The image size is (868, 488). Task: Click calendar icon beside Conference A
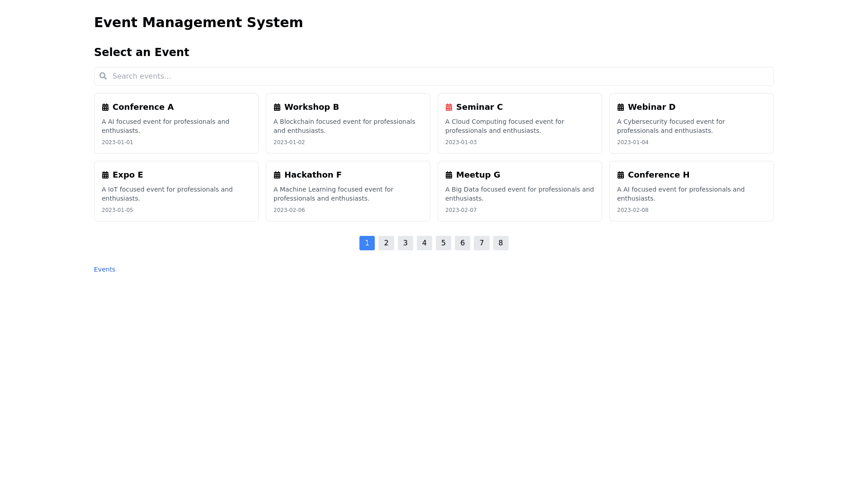point(105,107)
